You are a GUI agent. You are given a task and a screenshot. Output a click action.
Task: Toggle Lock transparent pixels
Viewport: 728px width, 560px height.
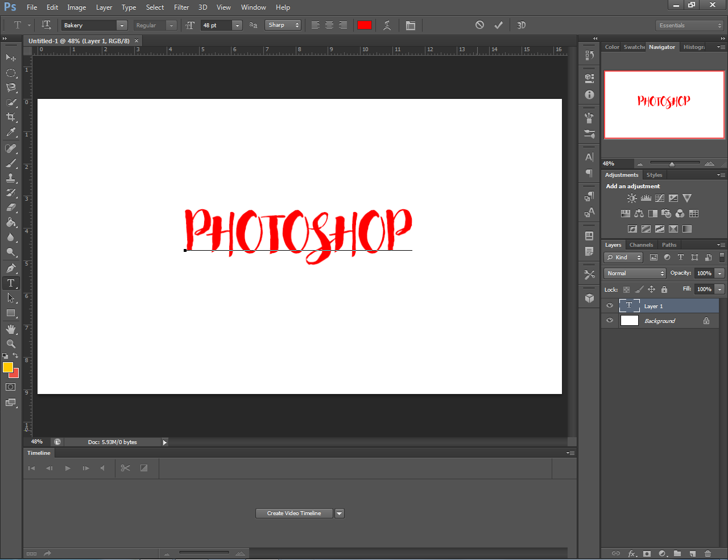626,289
